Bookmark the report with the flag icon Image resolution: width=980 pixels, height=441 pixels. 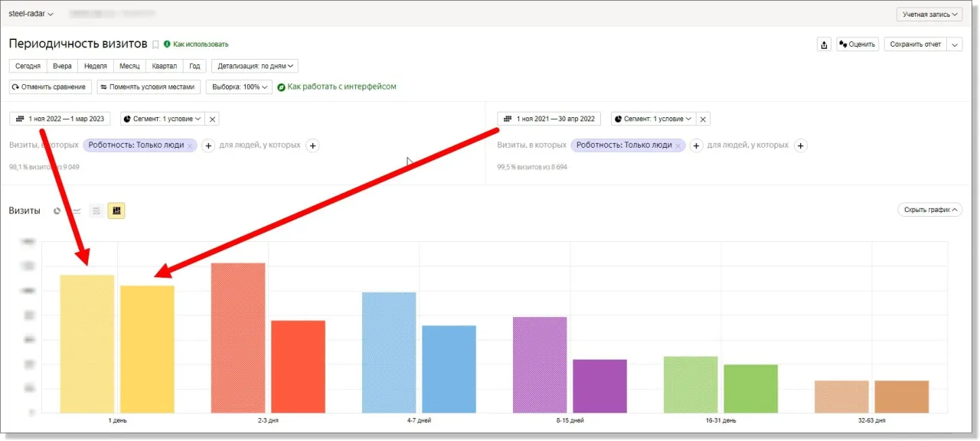point(155,44)
